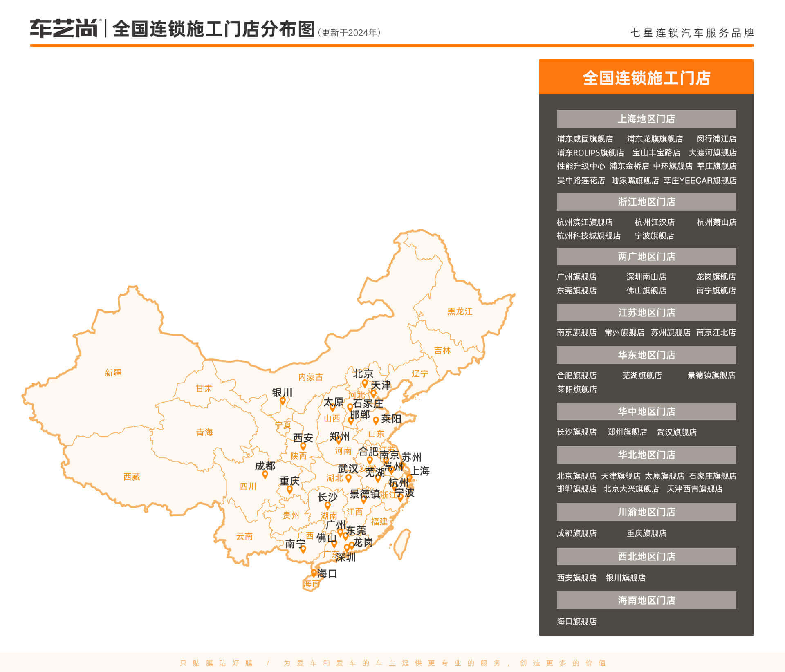This screenshot has height=672, width=785.
Task: Click the map pin under 银川
Action: (283, 401)
